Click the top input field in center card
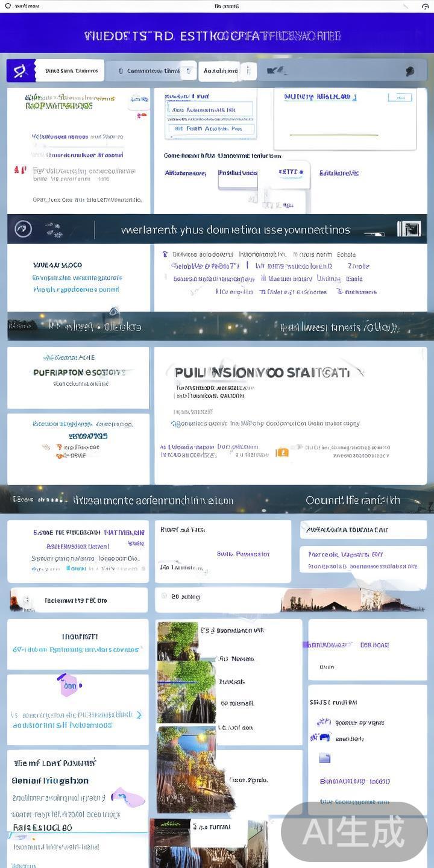 210,110
